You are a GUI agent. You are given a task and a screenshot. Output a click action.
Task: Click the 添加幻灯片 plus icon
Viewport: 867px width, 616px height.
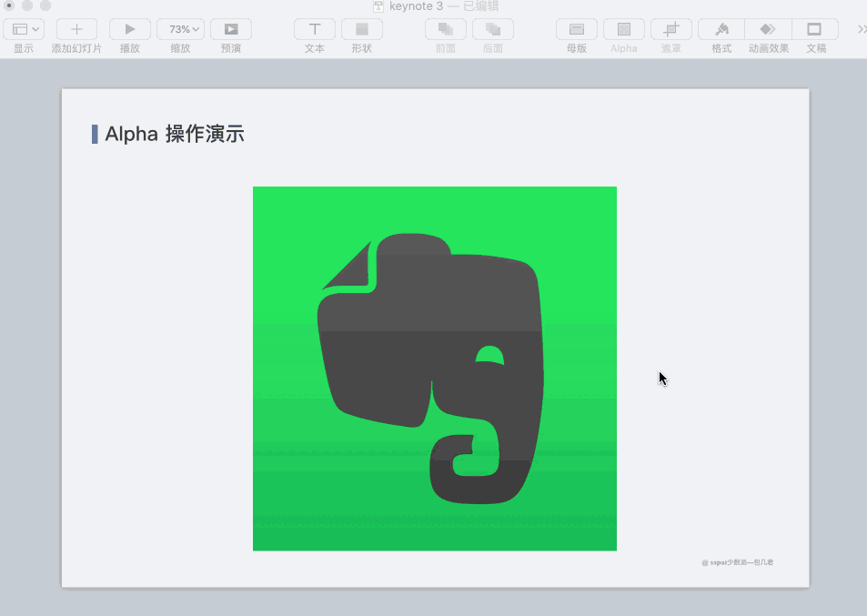coord(76,29)
